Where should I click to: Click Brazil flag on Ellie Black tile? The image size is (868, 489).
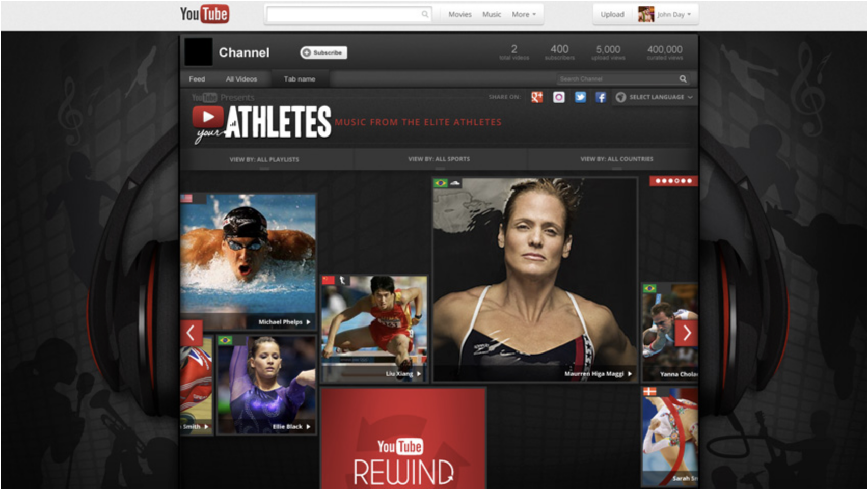click(225, 340)
